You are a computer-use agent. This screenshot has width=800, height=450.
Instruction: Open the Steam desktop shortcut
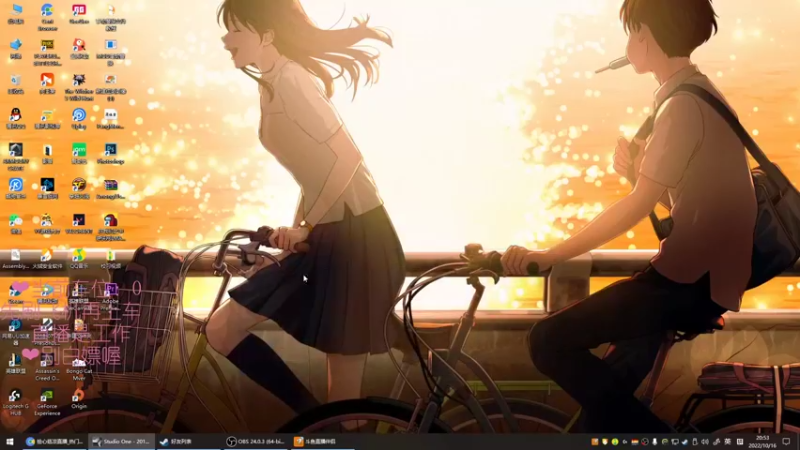(x=16, y=294)
